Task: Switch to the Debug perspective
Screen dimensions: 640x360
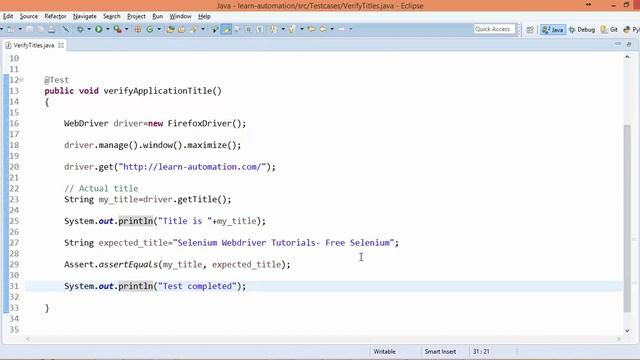Action: tap(582, 29)
